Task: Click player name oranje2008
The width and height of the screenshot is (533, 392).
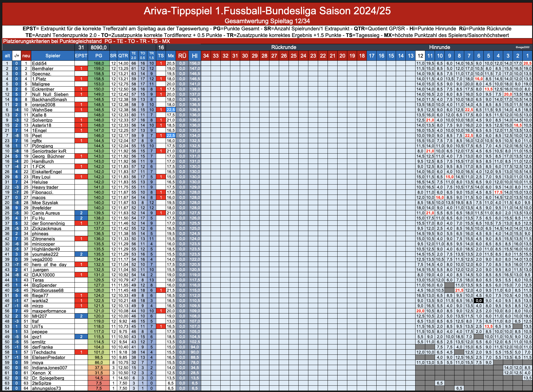Action: coord(44,105)
